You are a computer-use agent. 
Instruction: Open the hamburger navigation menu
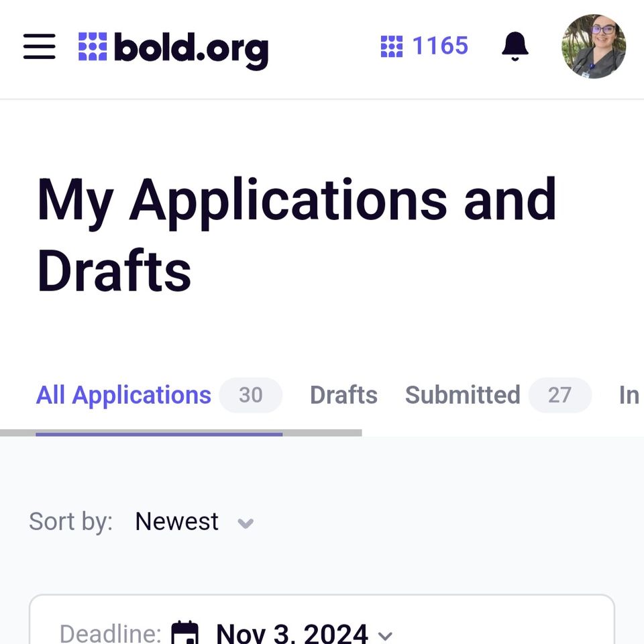click(40, 46)
